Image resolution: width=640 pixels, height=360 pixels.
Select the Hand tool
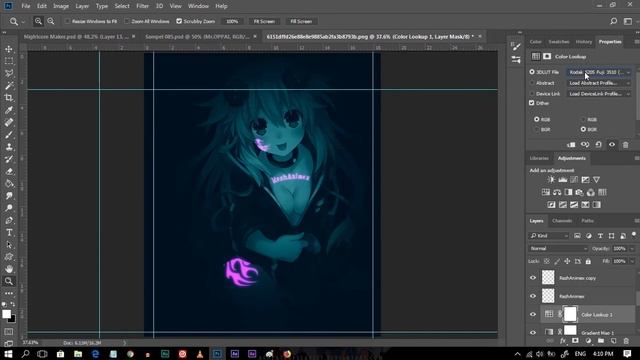[x=9, y=269]
